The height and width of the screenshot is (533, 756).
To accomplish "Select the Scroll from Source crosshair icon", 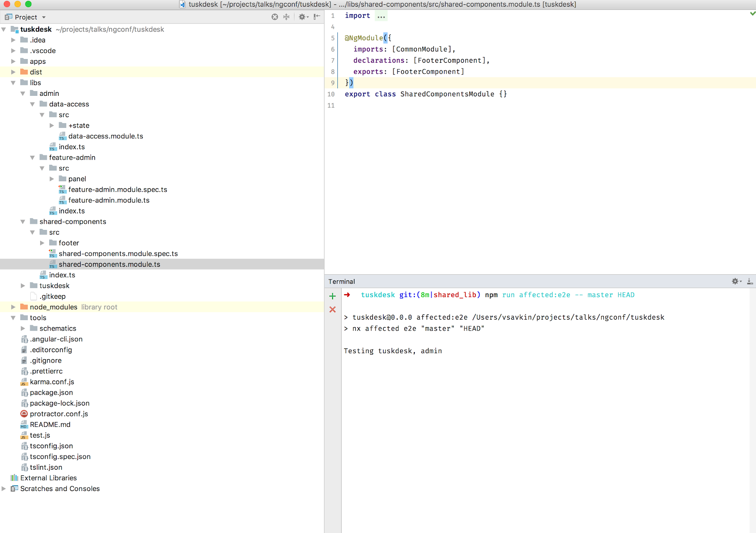I will (275, 17).
